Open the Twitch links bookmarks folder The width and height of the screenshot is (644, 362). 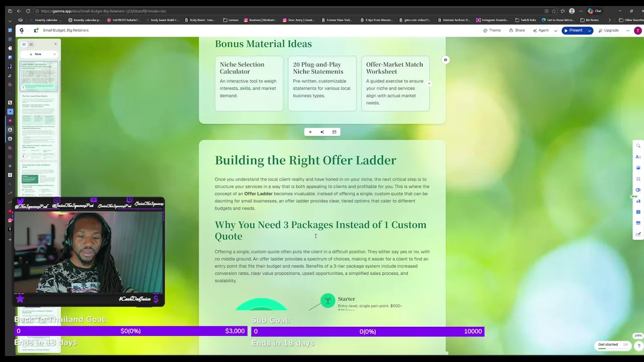(x=526, y=20)
